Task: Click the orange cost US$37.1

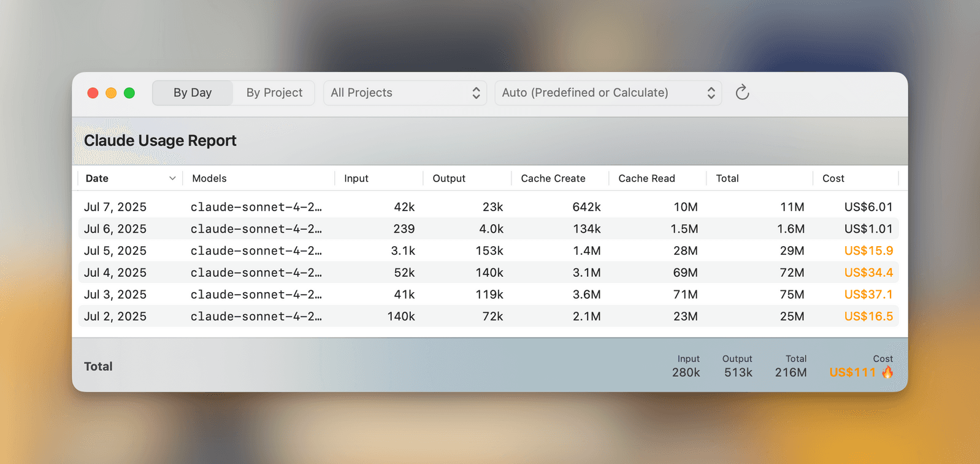Action: click(x=868, y=295)
